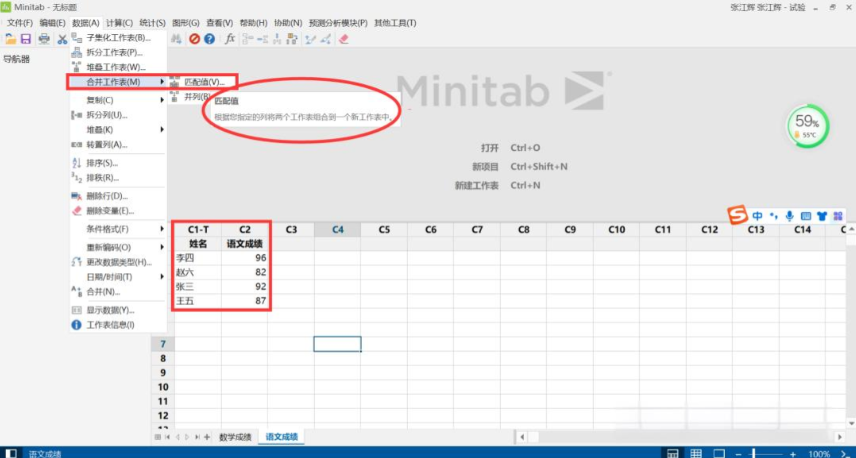
Task: Select the C2 column header
Action: tap(245, 230)
